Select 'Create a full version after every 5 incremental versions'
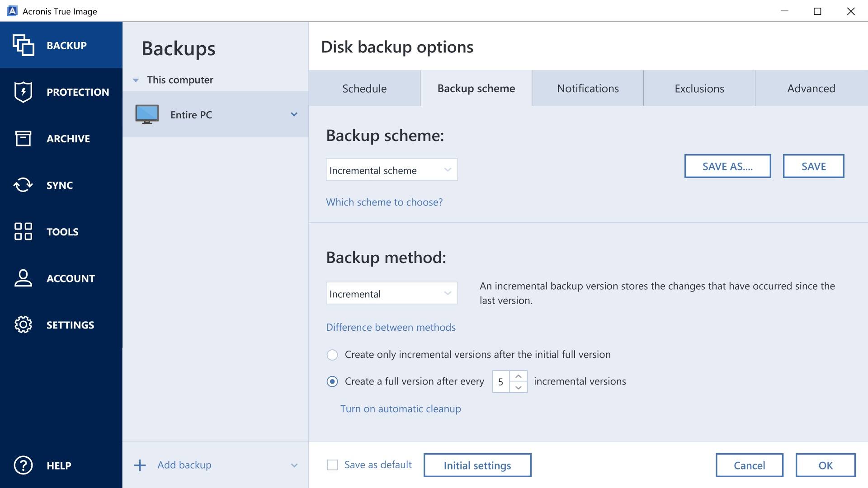 pos(332,381)
